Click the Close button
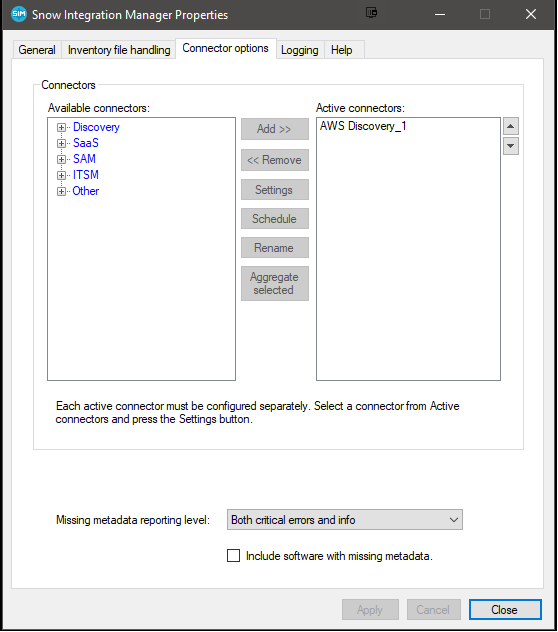Image resolution: width=558 pixels, height=632 pixels. [505, 609]
